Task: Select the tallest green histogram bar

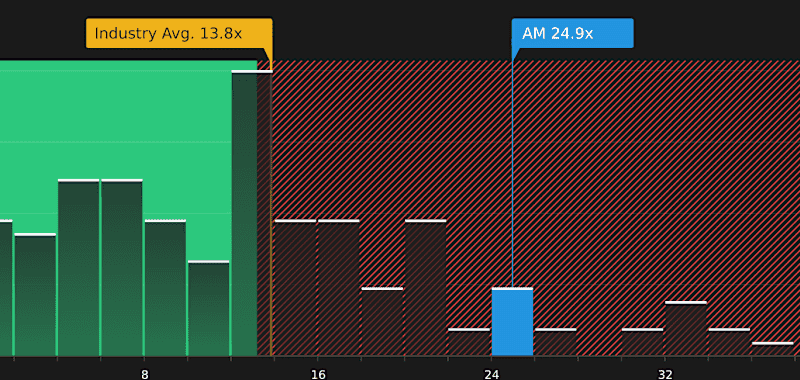Action: pos(252,213)
